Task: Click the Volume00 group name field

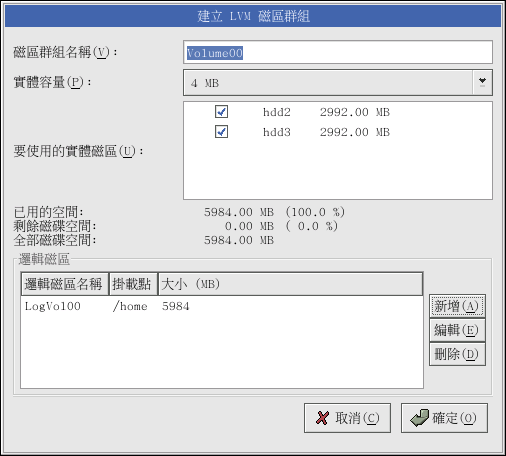Action: coord(338,52)
